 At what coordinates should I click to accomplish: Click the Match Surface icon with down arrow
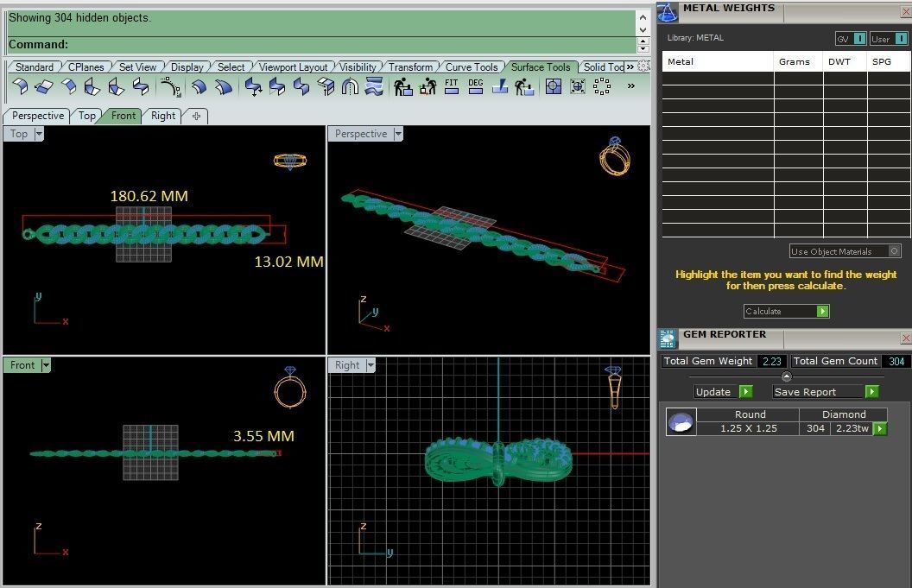[x=253, y=86]
